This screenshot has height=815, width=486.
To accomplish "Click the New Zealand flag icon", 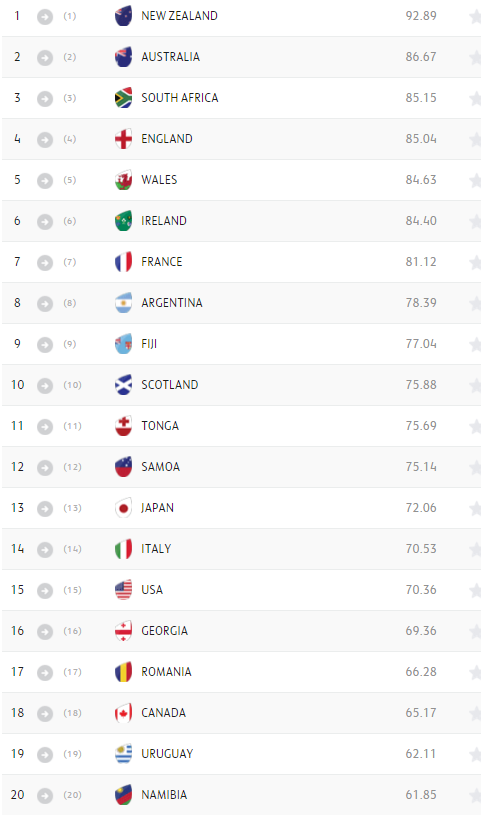I will point(123,16).
